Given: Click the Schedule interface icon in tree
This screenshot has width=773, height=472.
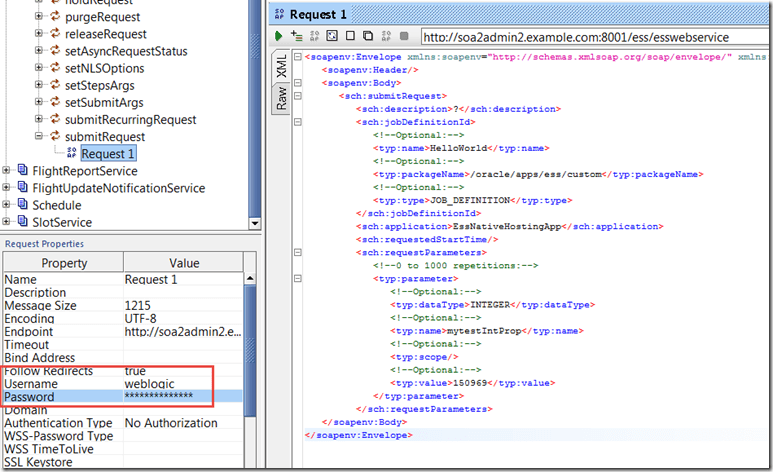Looking at the screenshot, I should pos(21,205).
